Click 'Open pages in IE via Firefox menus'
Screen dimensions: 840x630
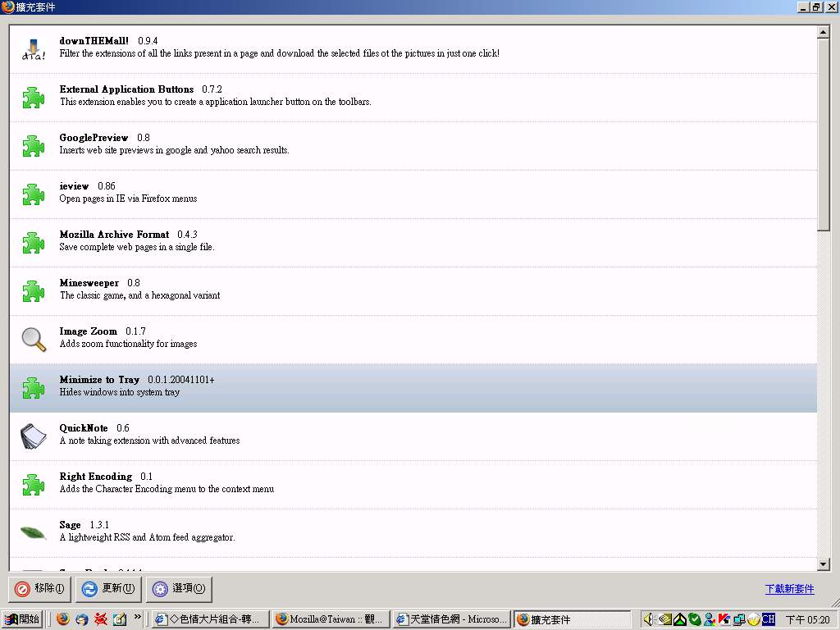point(128,199)
